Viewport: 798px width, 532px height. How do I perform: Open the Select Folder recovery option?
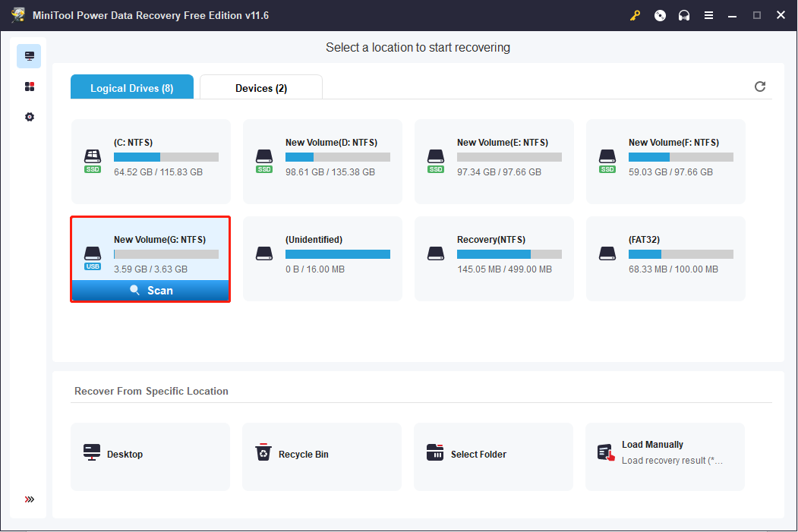(493, 456)
